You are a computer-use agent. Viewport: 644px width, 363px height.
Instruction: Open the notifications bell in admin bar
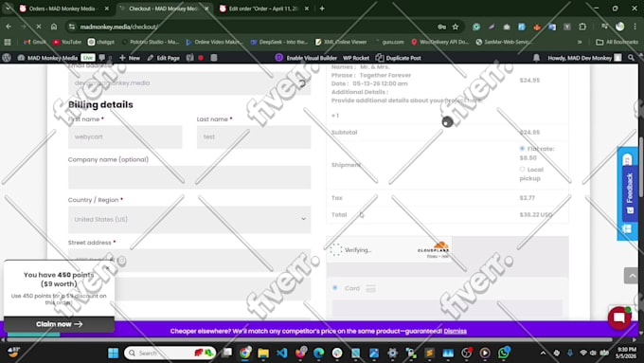(x=536, y=58)
